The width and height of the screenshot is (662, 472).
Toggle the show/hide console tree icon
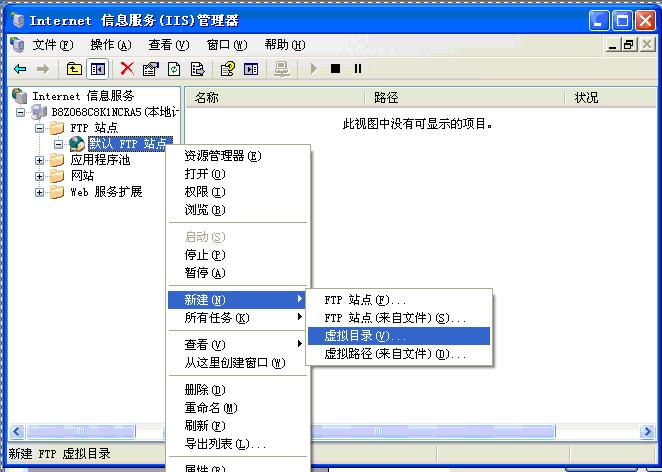click(97, 69)
